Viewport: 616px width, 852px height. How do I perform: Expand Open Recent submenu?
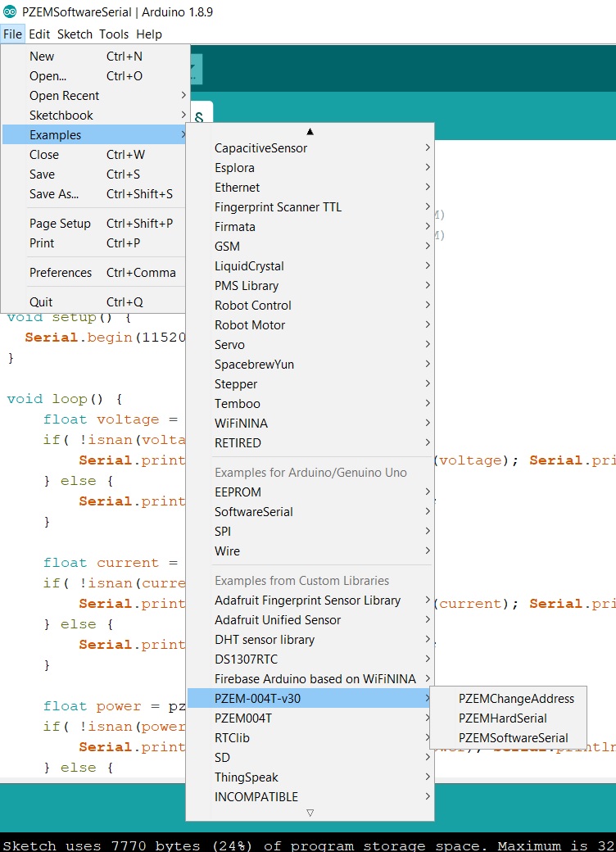(x=95, y=96)
